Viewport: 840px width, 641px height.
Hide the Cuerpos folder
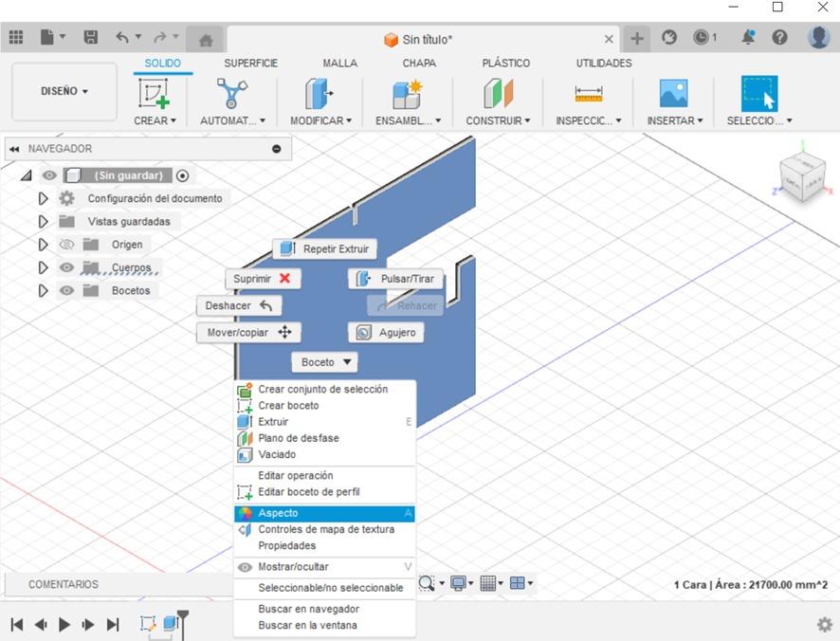66,267
